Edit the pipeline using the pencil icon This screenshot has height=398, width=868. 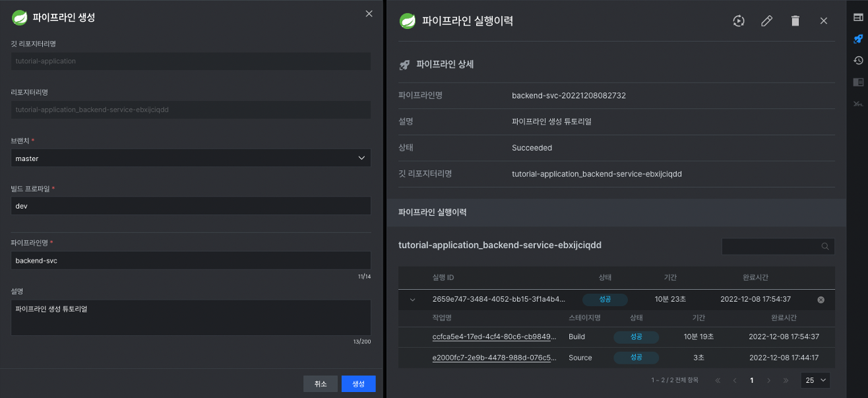click(766, 21)
